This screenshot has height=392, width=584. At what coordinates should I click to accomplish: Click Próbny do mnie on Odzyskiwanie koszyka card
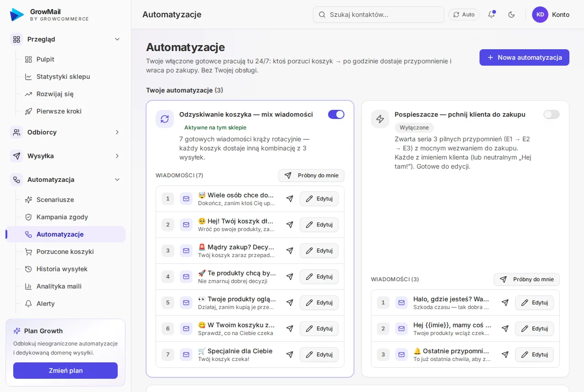[311, 175]
